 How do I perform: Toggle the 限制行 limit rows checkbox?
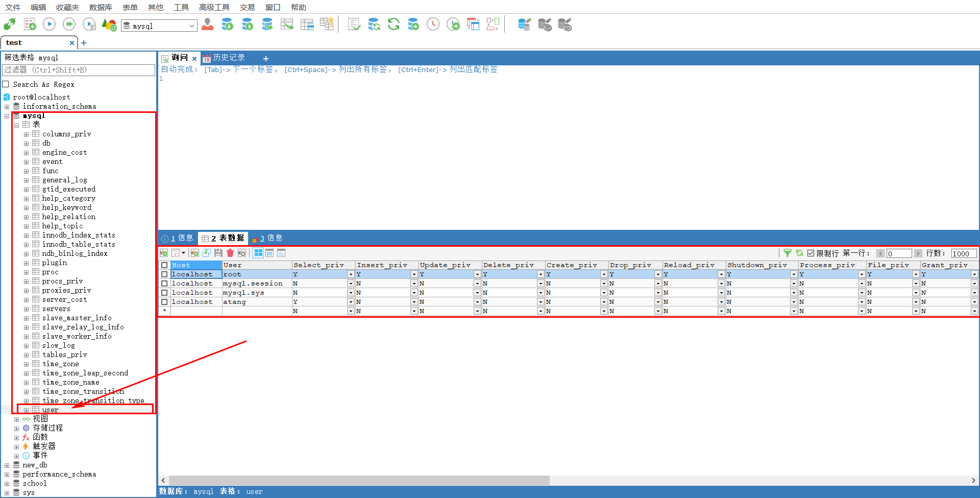point(811,253)
